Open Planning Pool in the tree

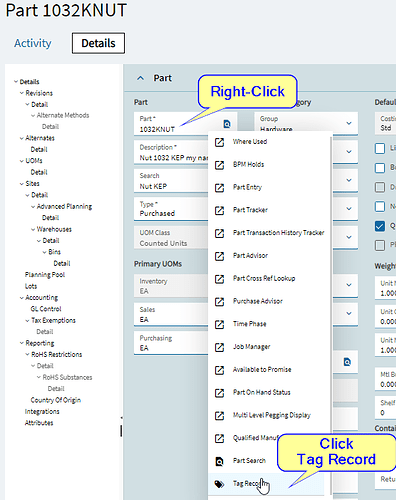coord(45,275)
